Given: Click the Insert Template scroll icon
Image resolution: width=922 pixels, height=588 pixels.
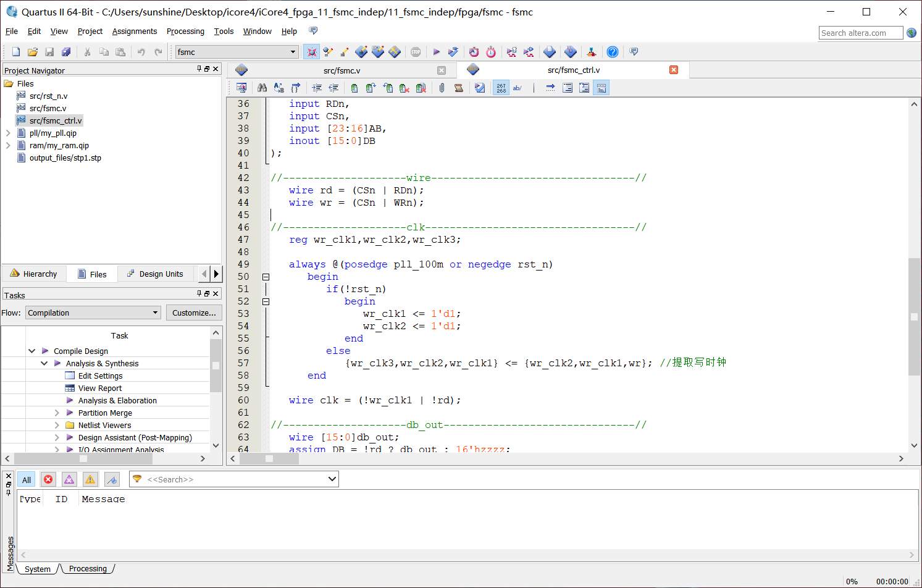Looking at the screenshot, I should click(458, 88).
